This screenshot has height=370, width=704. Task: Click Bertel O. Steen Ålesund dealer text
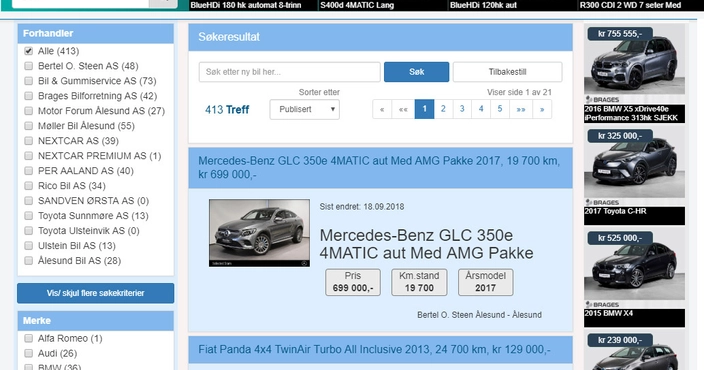(x=479, y=315)
